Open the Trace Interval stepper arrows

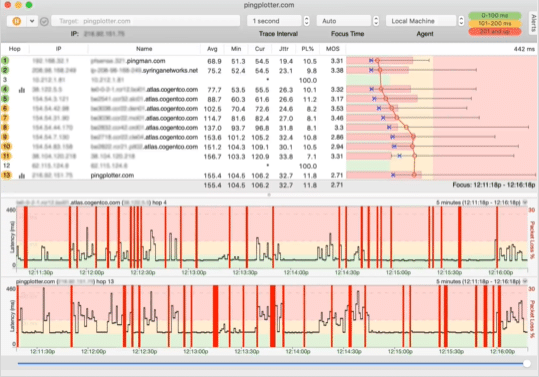click(x=306, y=21)
